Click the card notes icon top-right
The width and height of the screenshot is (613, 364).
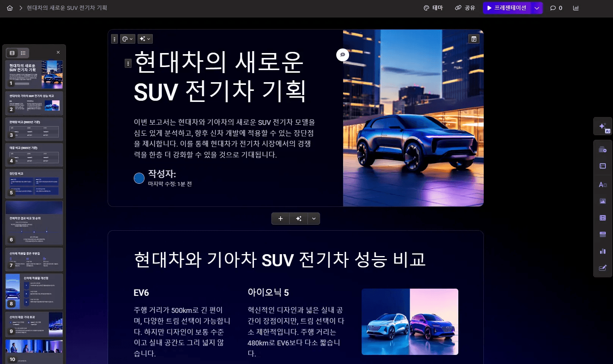[474, 39]
